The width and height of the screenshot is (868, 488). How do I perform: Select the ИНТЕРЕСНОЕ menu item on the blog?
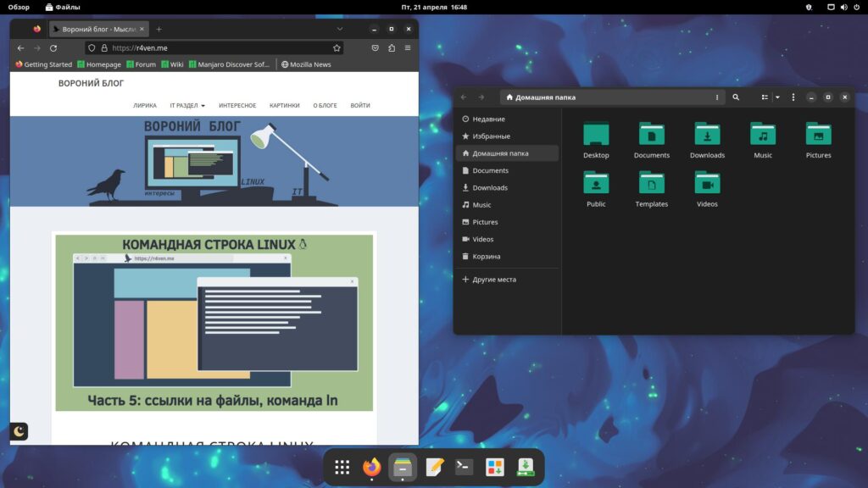[237, 106]
